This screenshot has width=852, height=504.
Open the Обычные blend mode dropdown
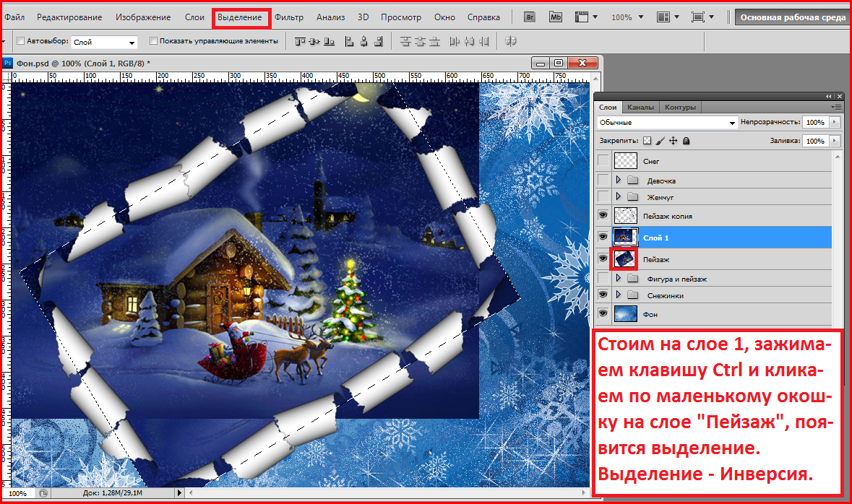[667, 122]
